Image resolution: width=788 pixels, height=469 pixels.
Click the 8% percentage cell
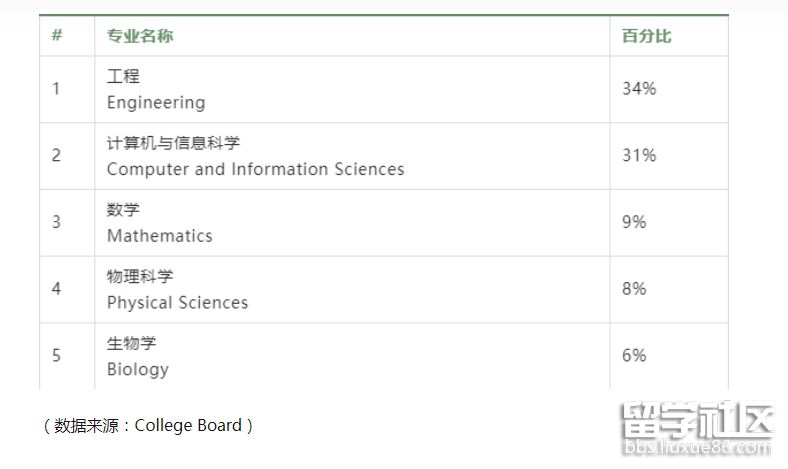(634, 289)
